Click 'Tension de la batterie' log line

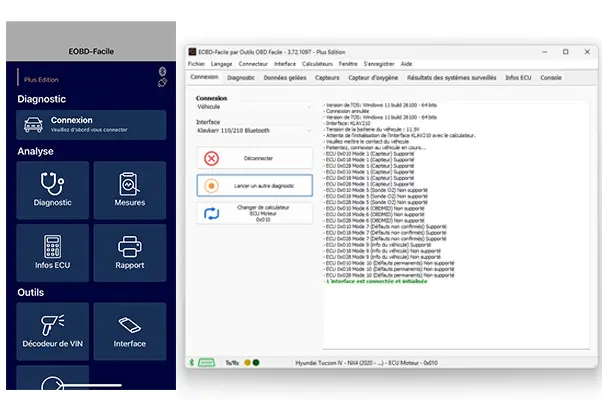click(372, 129)
